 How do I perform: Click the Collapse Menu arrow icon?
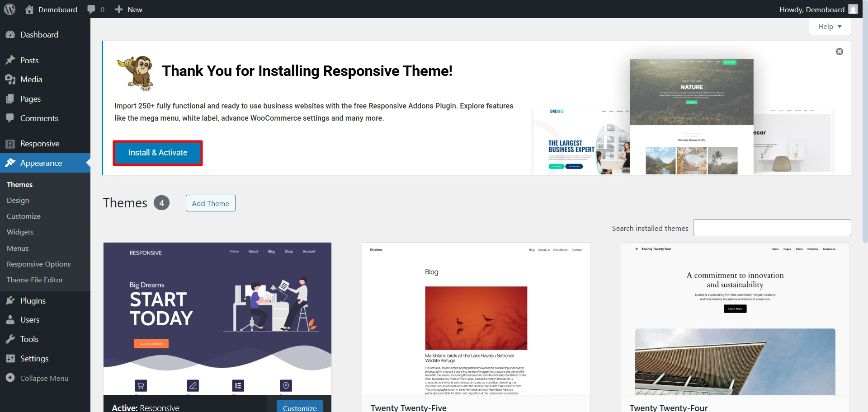pyautogui.click(x=10, y=378)
